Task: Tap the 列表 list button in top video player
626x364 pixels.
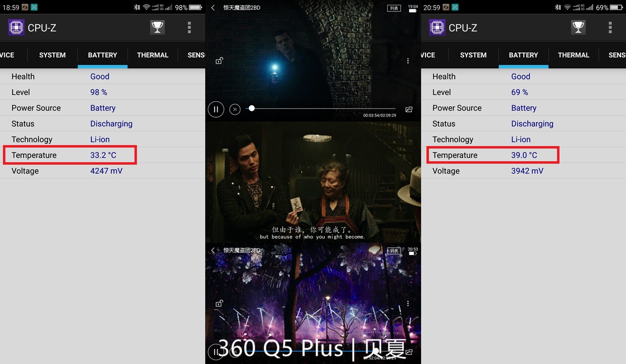Action: click(394, 8)
